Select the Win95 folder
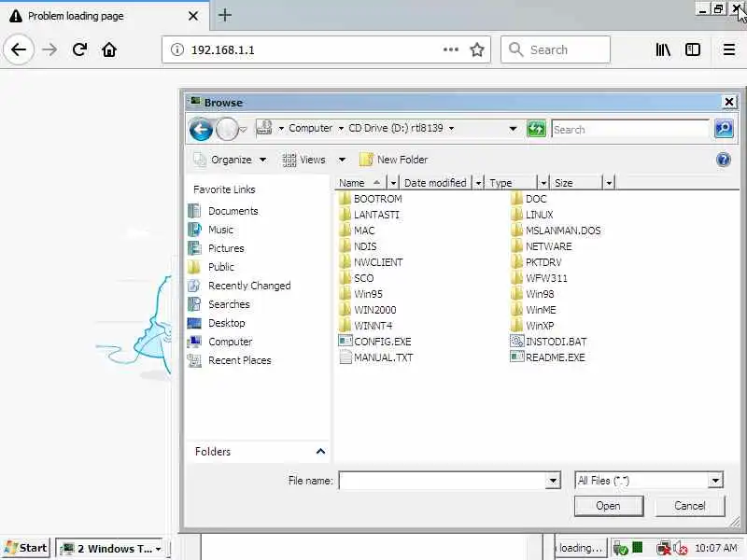 tap(361, 294)
